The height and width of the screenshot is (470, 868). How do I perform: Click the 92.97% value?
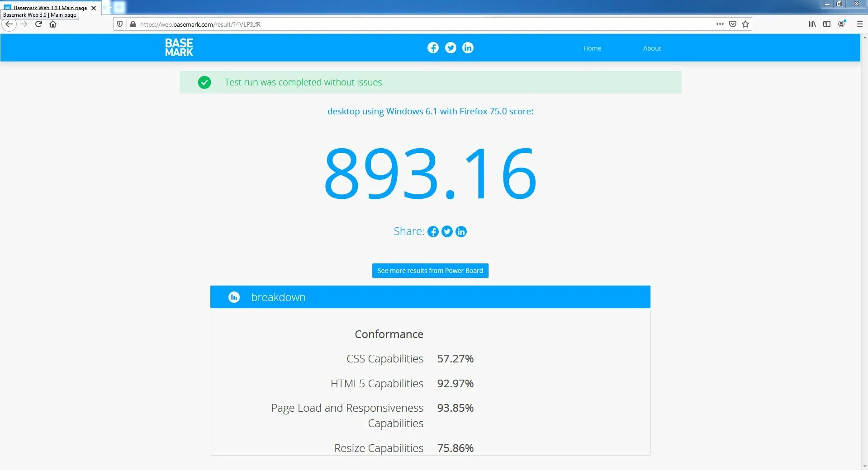point(455,384)
